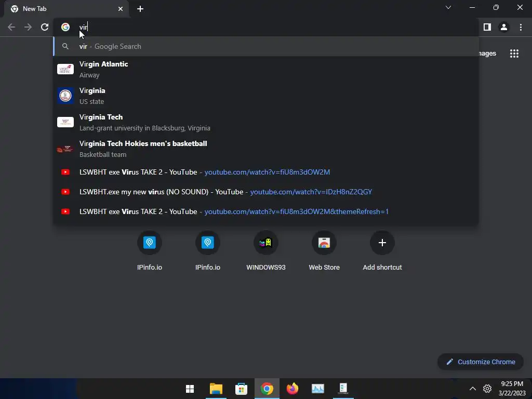This screenshot has height=399, width=532.
Task: Open youtube.com/watch?v=fiU8m3dOW2M&themeRefresh=1 link
Action: click(296, 211)
